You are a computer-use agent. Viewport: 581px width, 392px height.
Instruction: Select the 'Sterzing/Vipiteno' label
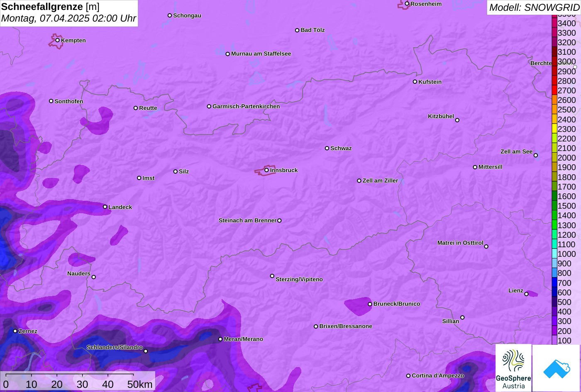(x=299, y=279)
